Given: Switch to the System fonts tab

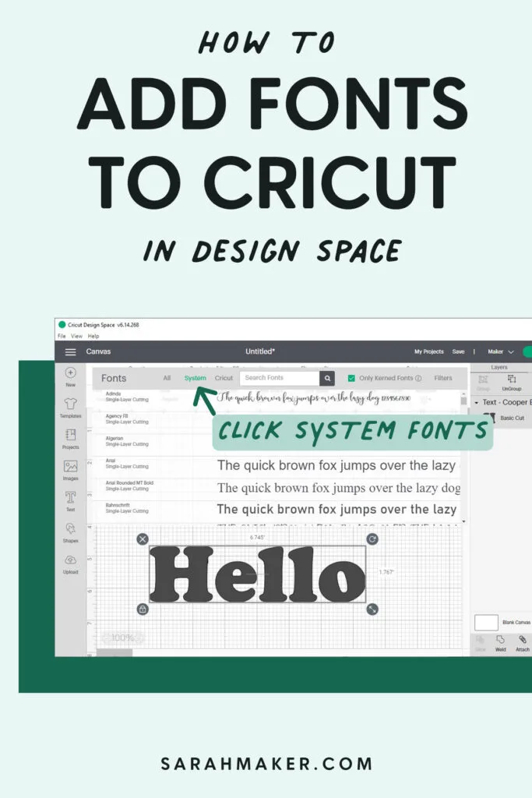Looking at the screenshot, I should tap(196, 378).
